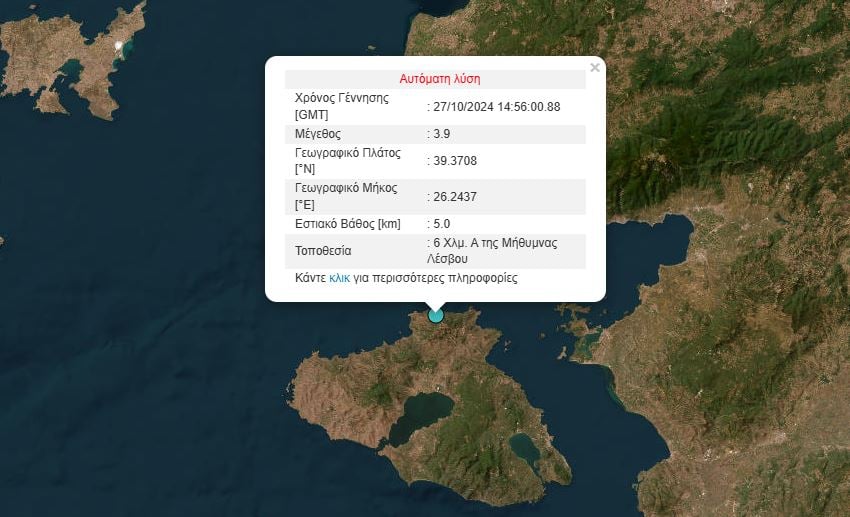Select the 'Εστιακό Βάθος [km]' label

point(347,224)
